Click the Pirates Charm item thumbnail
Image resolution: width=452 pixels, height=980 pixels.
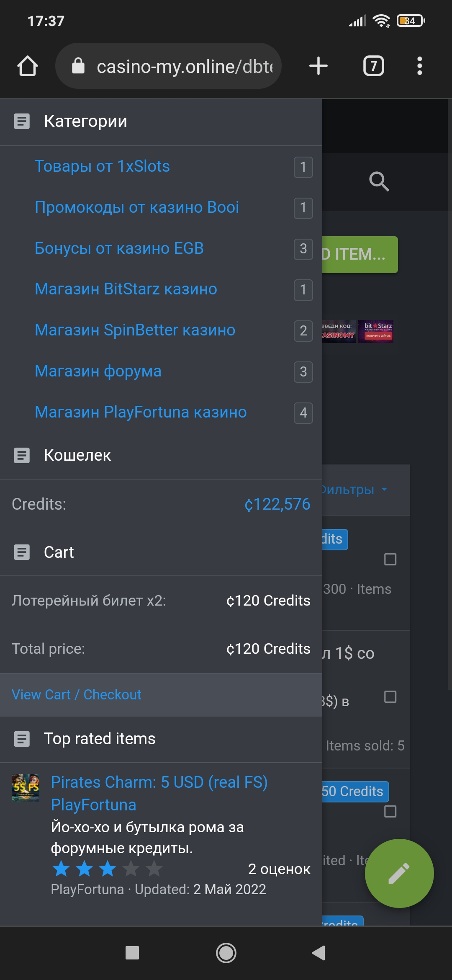(x=26, y=788)
